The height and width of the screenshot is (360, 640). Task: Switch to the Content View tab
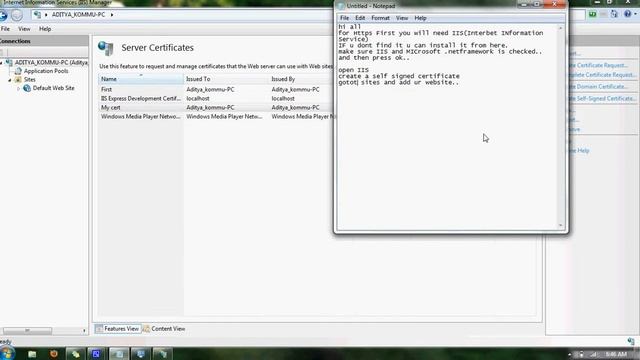(x=164, y=329)
